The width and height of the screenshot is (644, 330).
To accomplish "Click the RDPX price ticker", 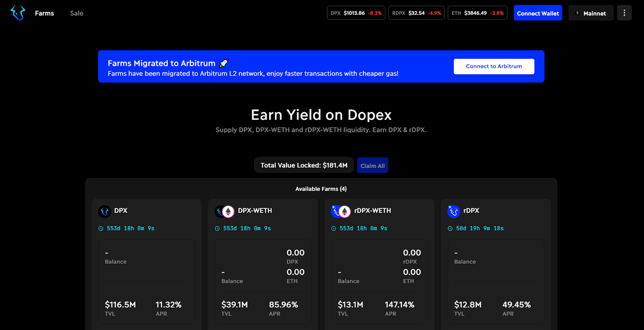I will (416, 13).
